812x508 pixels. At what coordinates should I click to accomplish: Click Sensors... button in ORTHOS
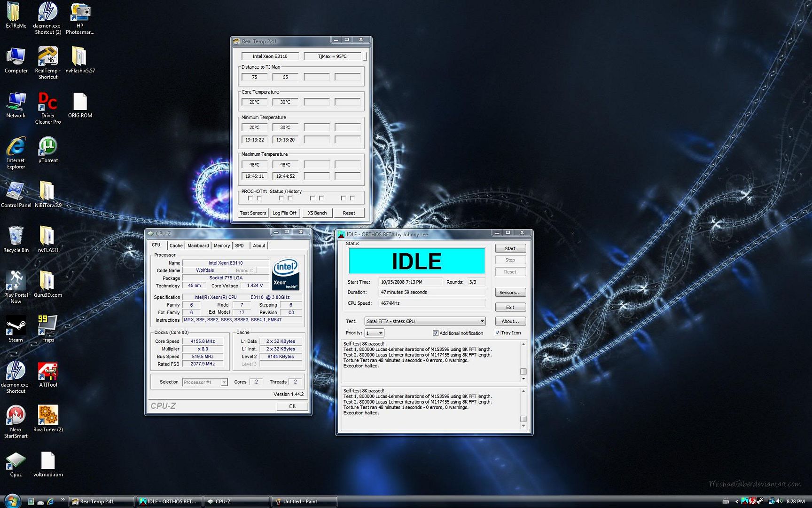pos(510,293)
